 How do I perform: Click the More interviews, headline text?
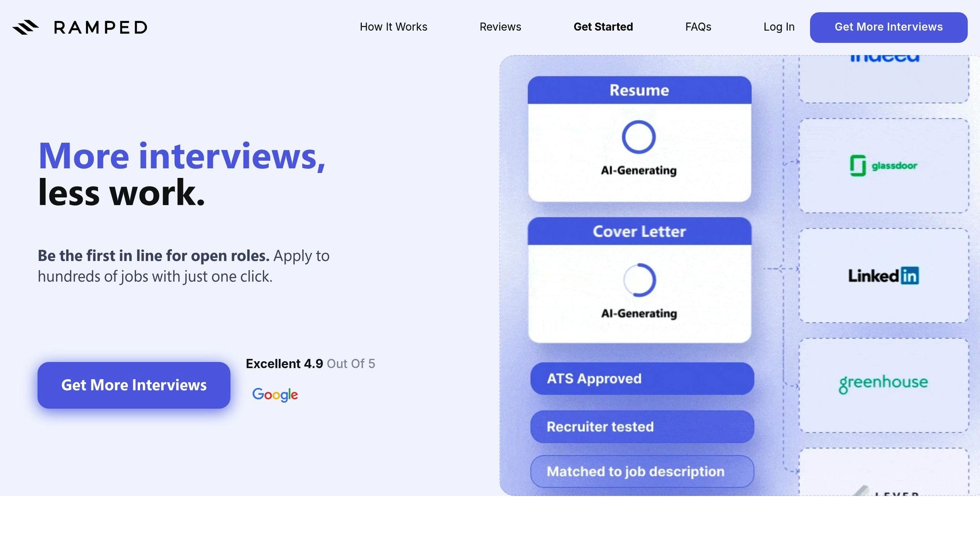(182, 156)
